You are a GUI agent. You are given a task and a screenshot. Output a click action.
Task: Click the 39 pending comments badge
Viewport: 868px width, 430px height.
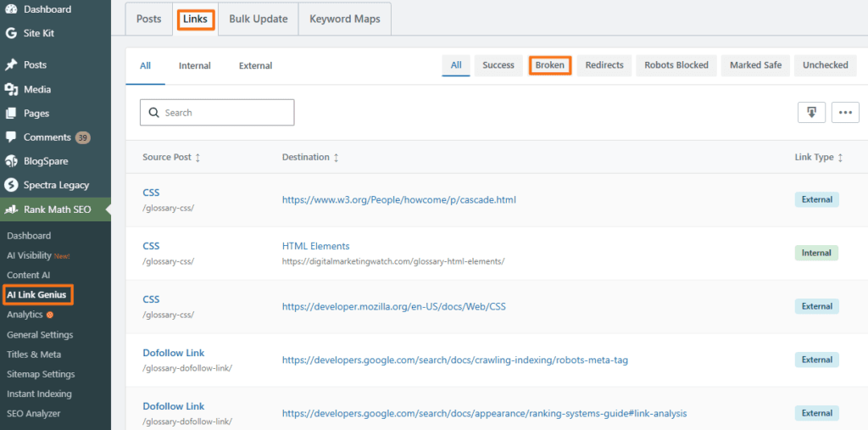83,137
